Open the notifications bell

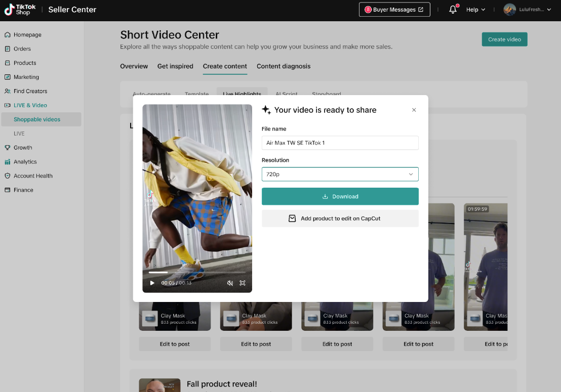[x=453, y=10]
